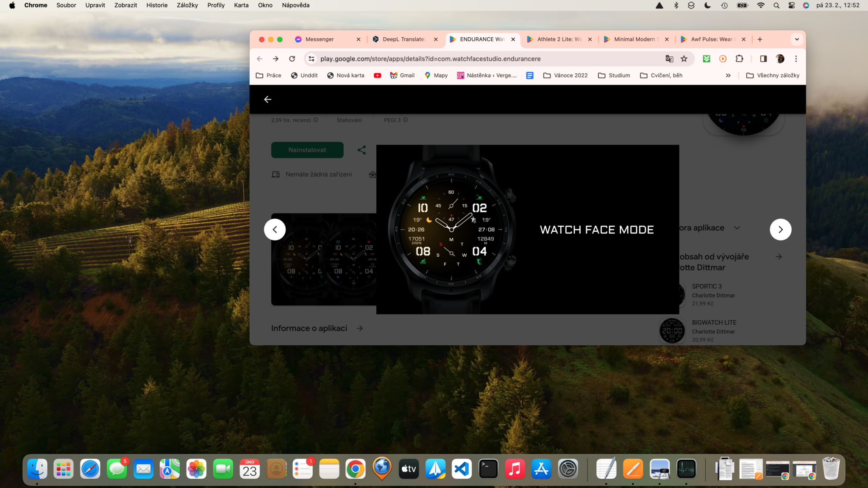Viewport: 868px width, 488px height.
Task: Open SPORTIC 3 app listing
Action: 713,295
